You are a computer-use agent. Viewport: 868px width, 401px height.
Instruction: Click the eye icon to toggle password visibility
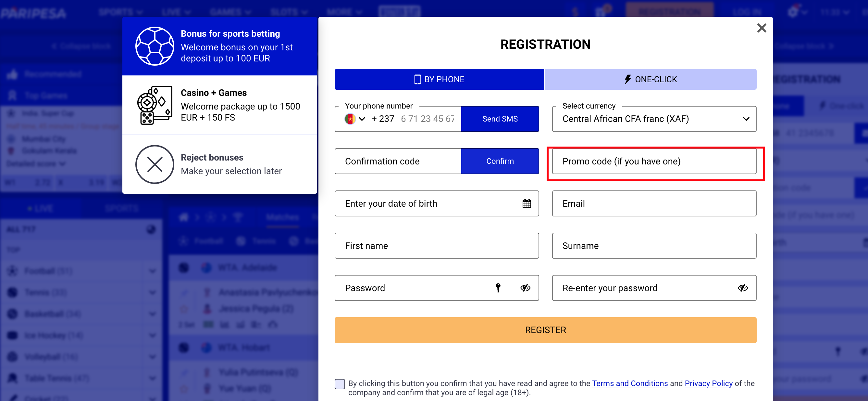527,288
